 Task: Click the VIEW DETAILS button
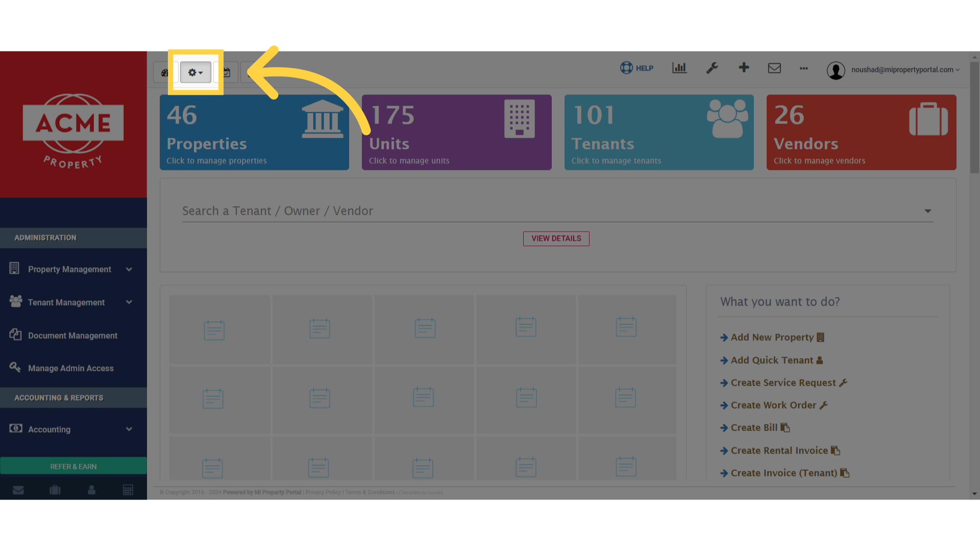pyautogui.click(x=556, y=239)
